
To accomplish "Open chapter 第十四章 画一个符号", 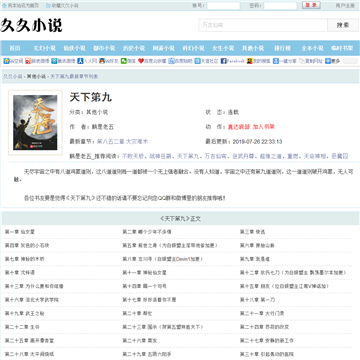I will [x=144, y=286].
